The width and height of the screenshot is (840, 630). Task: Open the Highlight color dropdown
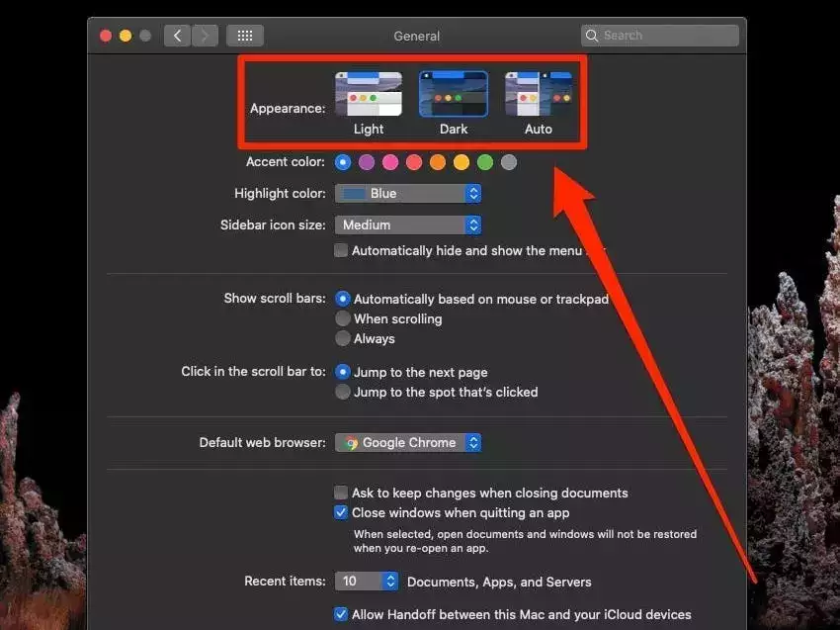tap(408, 194)
